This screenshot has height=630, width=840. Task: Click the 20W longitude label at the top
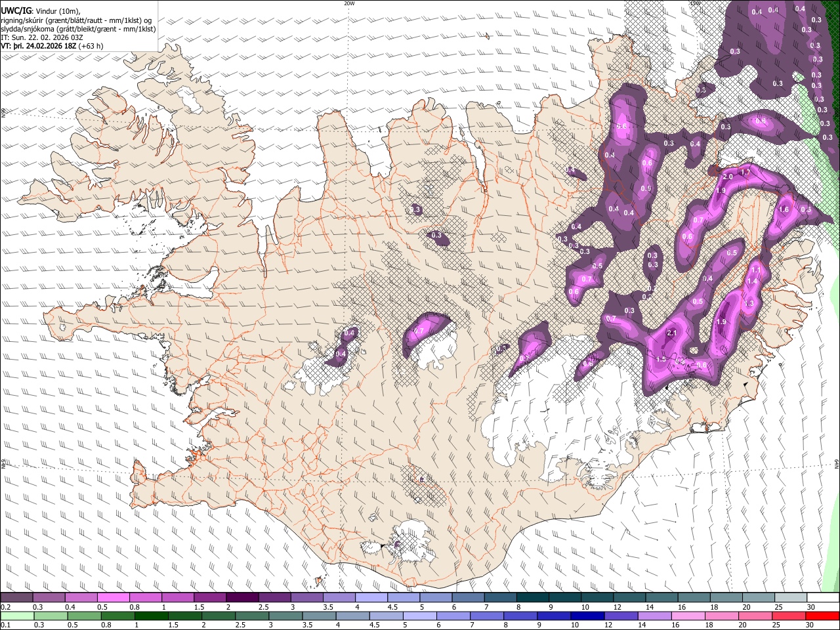coord(349,3)
